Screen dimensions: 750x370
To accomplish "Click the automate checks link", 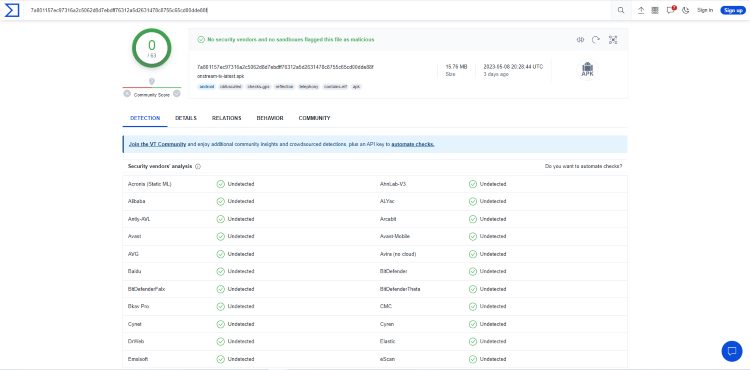I will tap(413, 144).
